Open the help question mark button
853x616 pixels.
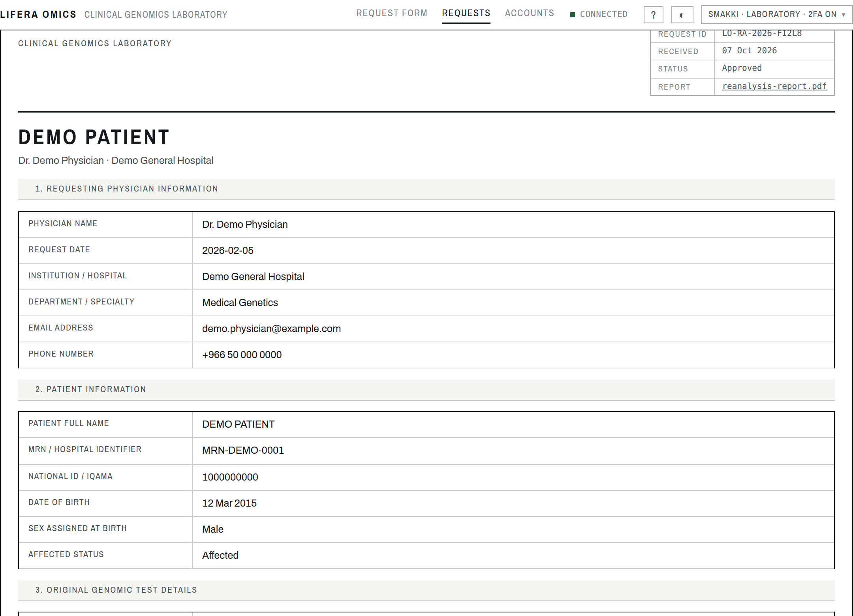point(653,15)
